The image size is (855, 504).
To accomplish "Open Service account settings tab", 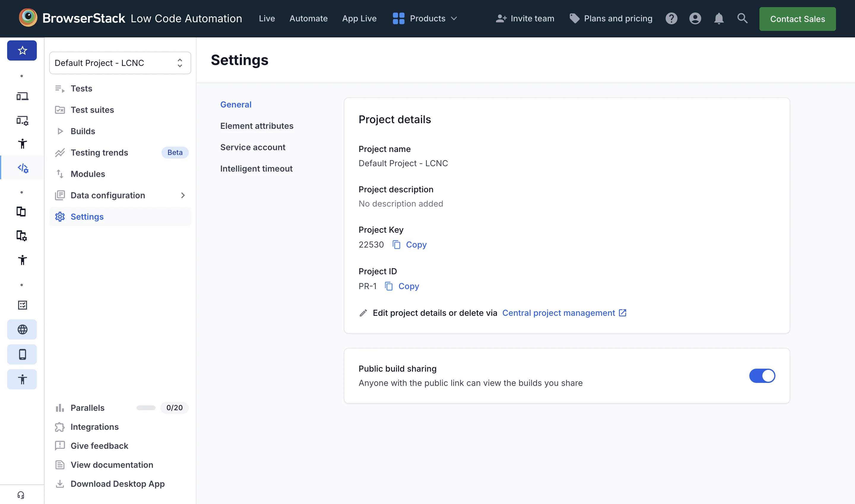I will point(253,147).
